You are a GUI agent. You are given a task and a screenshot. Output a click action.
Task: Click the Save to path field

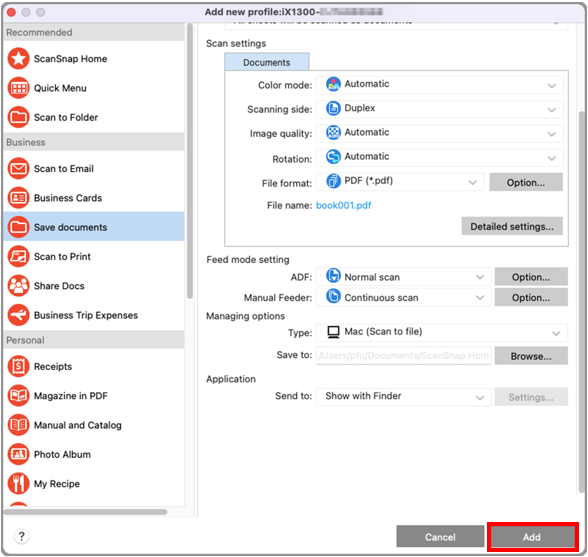(x=404, y=356)
